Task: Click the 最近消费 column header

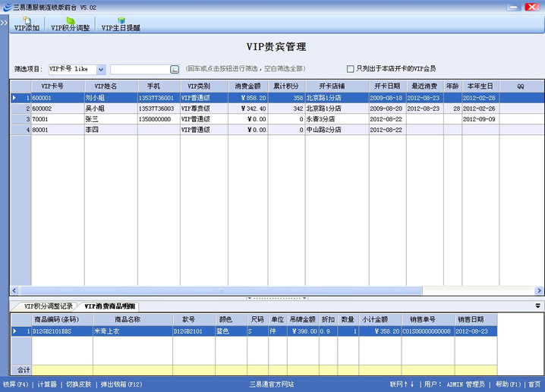Action: tap(424, 86)
